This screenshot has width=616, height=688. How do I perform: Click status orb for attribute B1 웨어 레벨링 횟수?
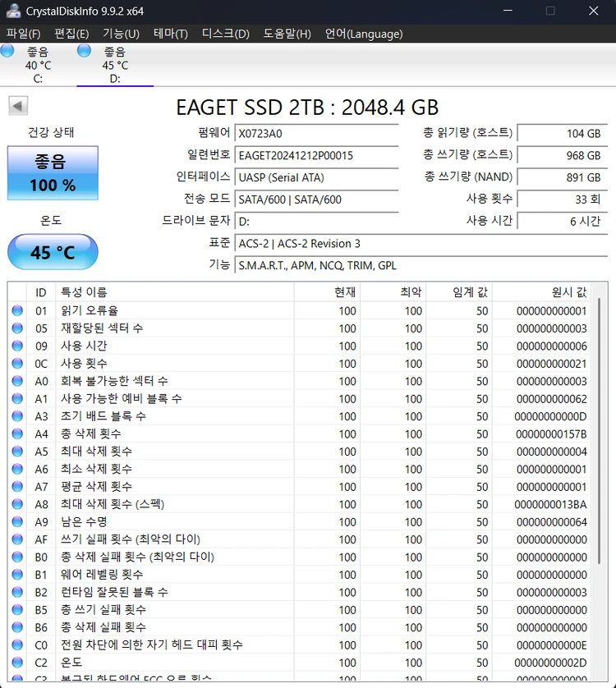[17, 575]
